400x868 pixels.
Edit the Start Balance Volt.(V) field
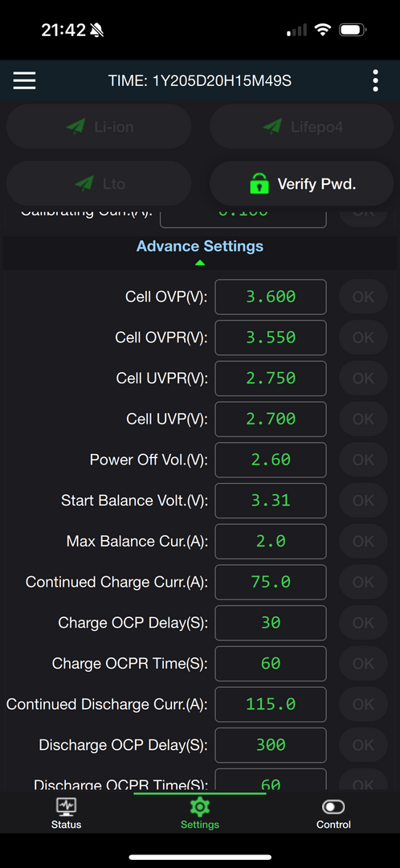click(x=271, y=501)
